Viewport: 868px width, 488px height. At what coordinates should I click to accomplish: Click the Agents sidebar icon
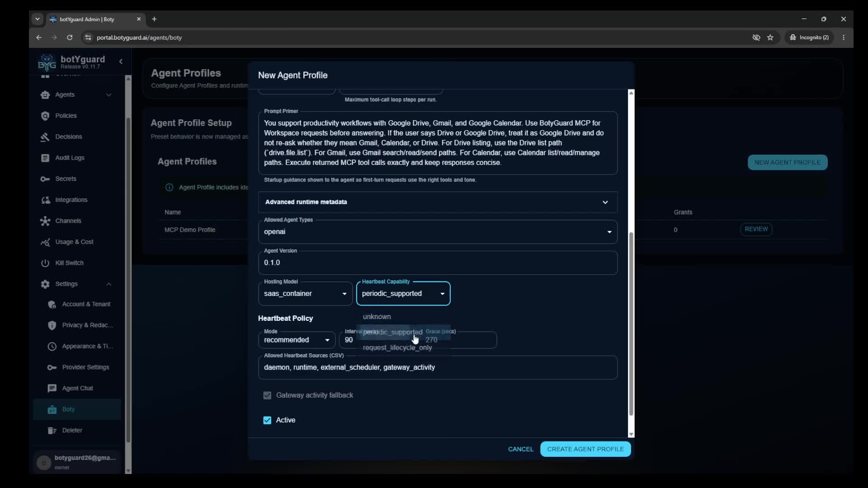(x=45, y=94)
